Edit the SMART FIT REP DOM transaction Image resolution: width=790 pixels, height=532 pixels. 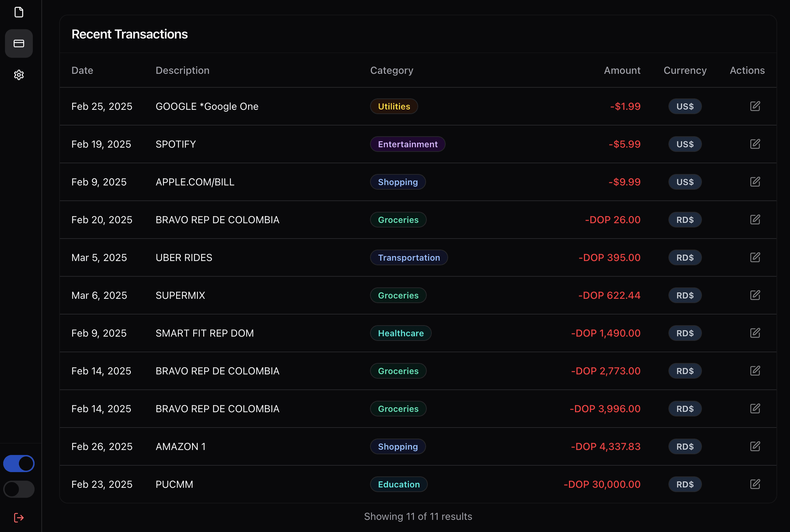755,333
